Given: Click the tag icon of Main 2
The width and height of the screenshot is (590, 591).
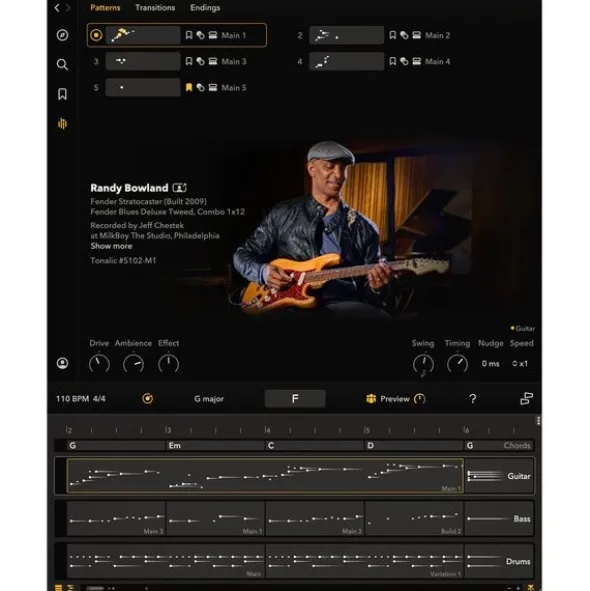Looking at the screenshot, I should pos(404,35).
